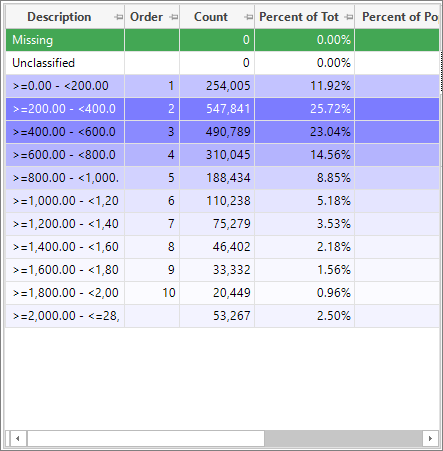Screen dimensions: 443x451
Task: Select the Unclassified row
Action: [222, 63]
